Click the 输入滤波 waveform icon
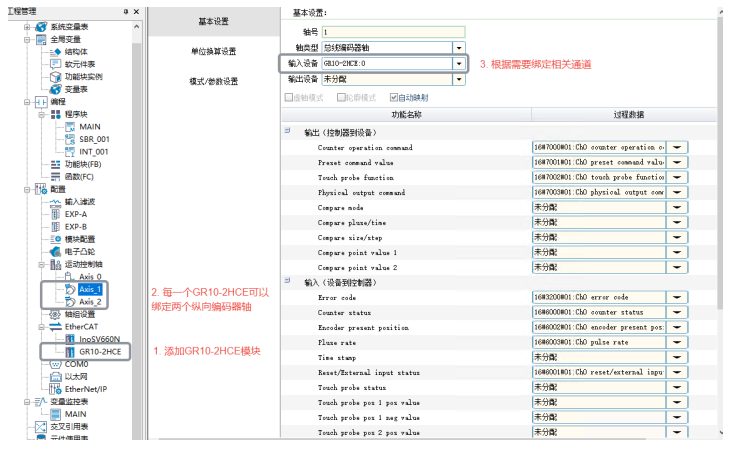The height and width of the screenshot is (451, 729). [55, 202]
